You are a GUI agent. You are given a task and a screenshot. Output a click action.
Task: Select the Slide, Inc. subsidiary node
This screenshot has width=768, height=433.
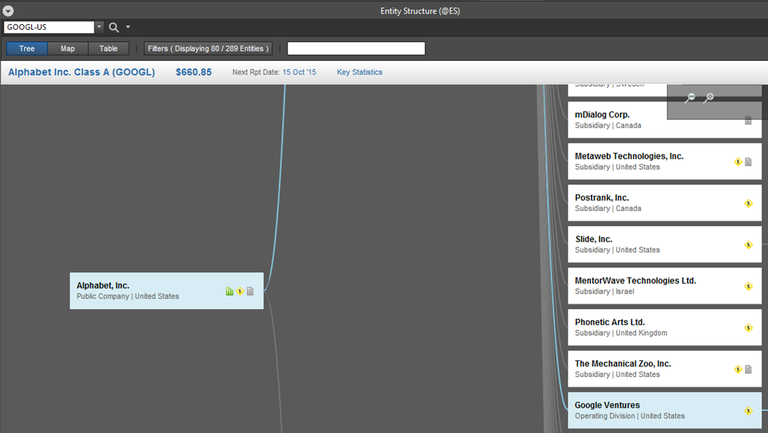665,244
